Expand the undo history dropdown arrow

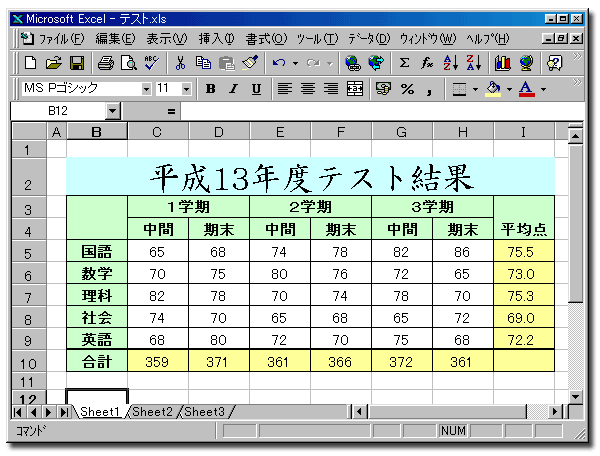pos(295,64)
